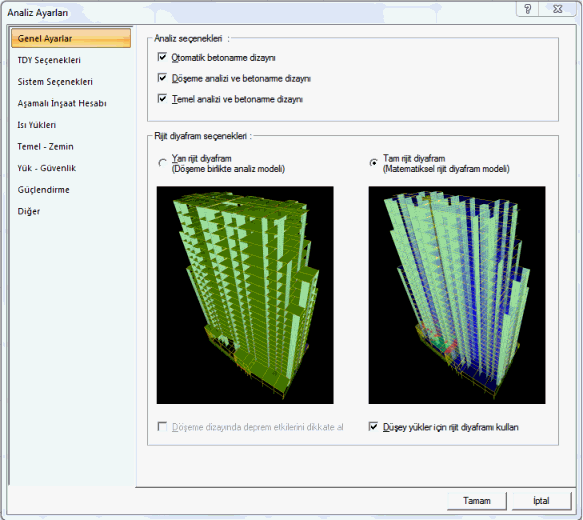Screen dimensions: 583x520
Task: Go to Isı Yükleri settings
Action: [x=36, y=125]
